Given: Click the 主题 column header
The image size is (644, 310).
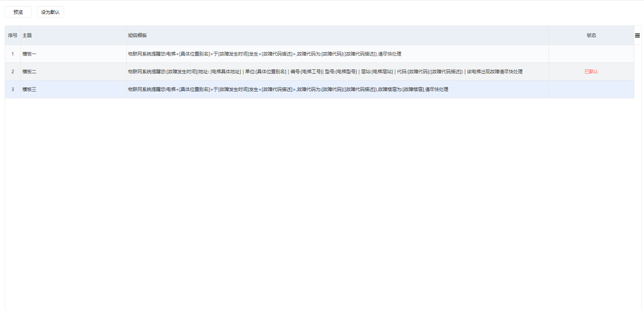Looking at the screenshot, I should [x=73, y=35].
